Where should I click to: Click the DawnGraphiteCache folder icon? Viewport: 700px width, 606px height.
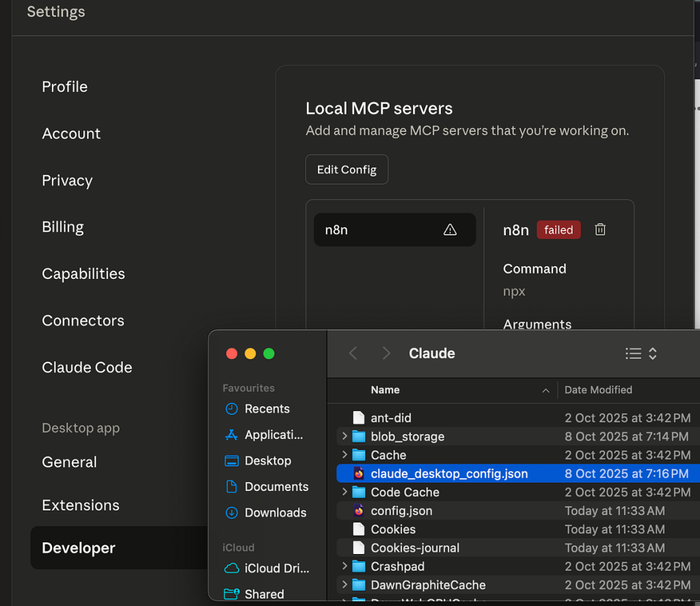coord(358,585)
